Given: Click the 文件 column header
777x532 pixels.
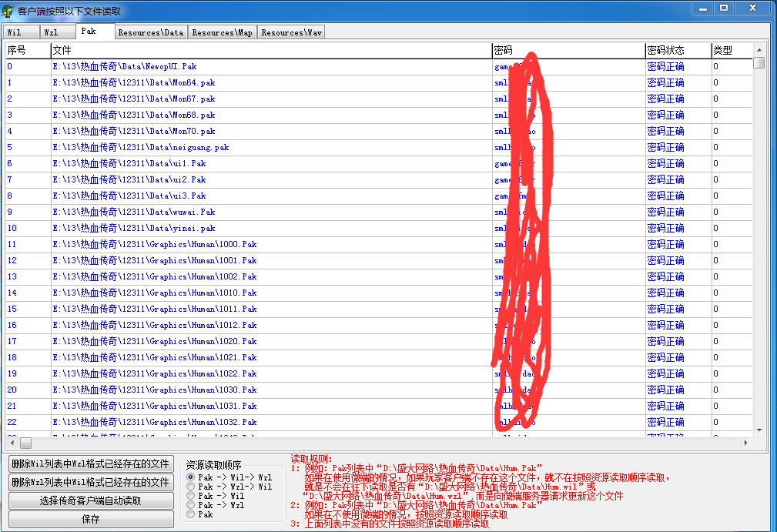Looking at the screenshot, I should click(x=270, y=50).
